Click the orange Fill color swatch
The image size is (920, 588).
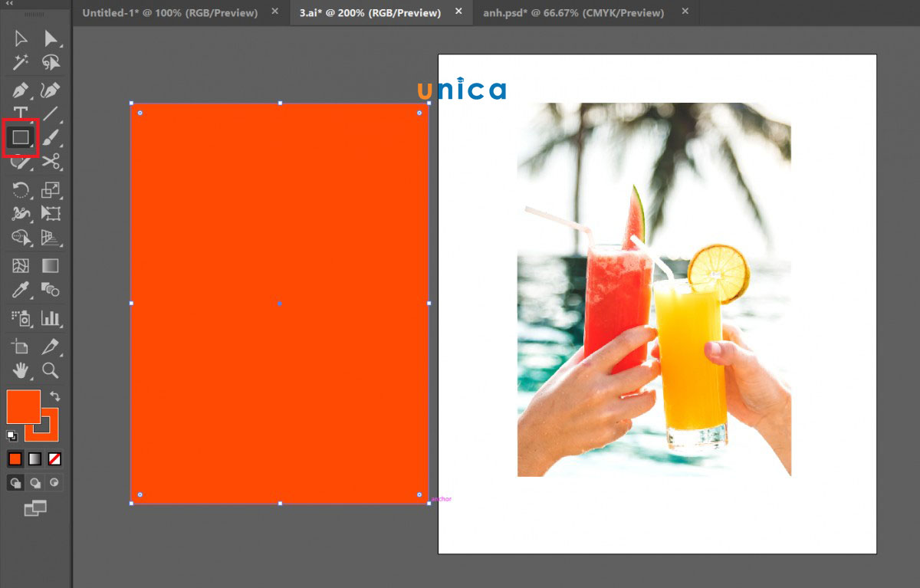coord(22,406)
